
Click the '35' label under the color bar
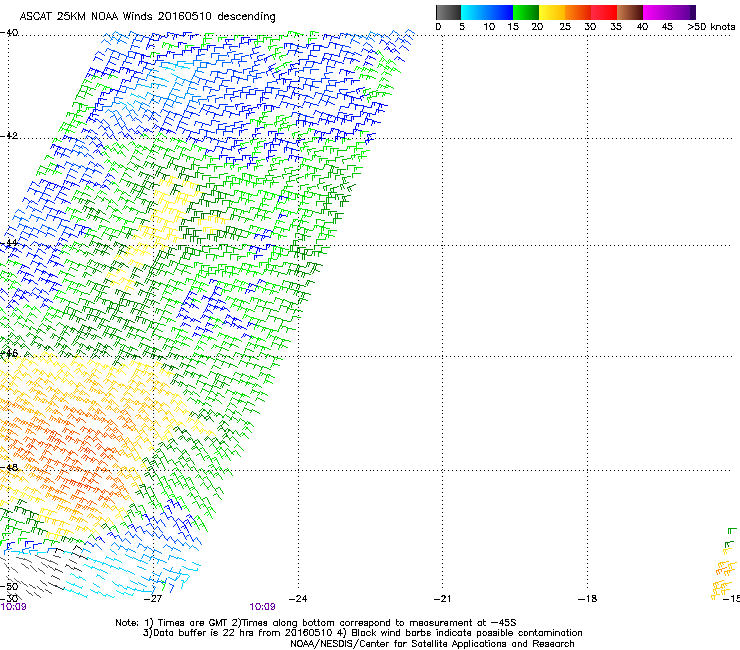(616, 27)
